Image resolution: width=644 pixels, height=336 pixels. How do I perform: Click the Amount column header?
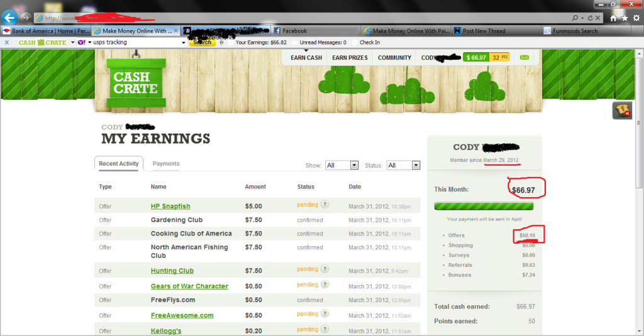[255, 187]
